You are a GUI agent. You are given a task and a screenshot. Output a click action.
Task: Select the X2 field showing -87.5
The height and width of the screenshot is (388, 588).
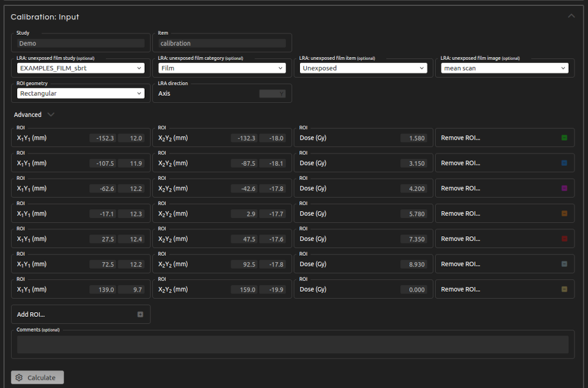pyautogui.click(x=244, y=163)
